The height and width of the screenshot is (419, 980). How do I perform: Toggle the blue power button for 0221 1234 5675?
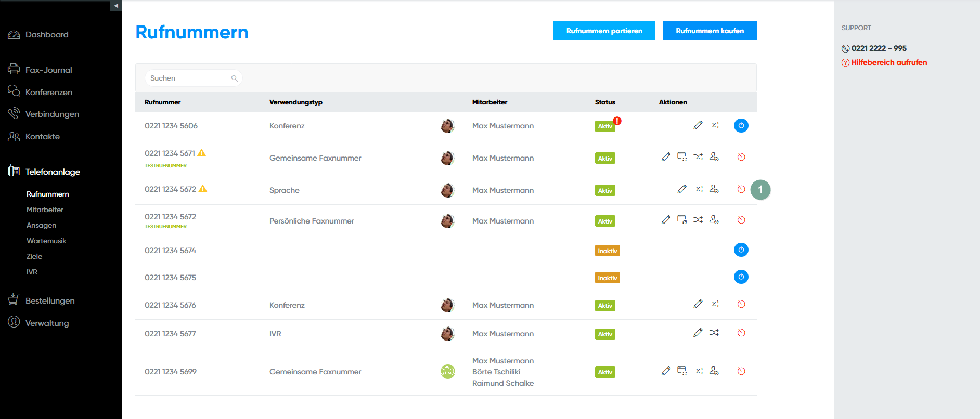(x=741, y=277)
